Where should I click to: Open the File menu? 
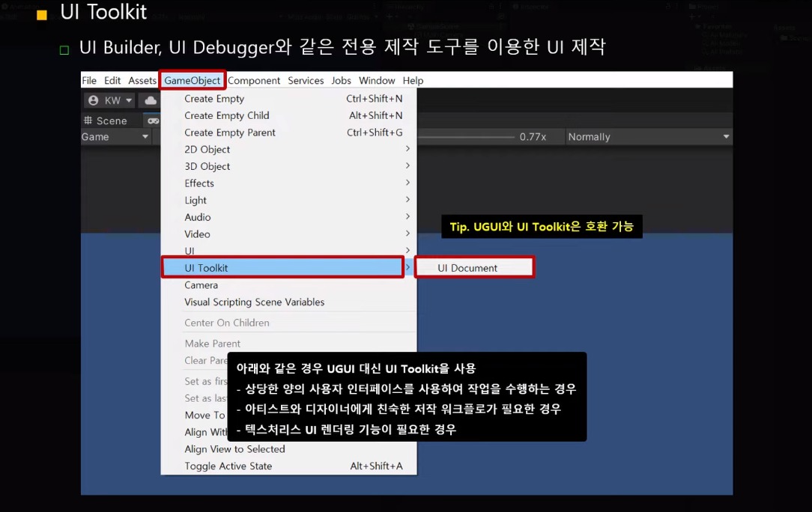(89, 81)
